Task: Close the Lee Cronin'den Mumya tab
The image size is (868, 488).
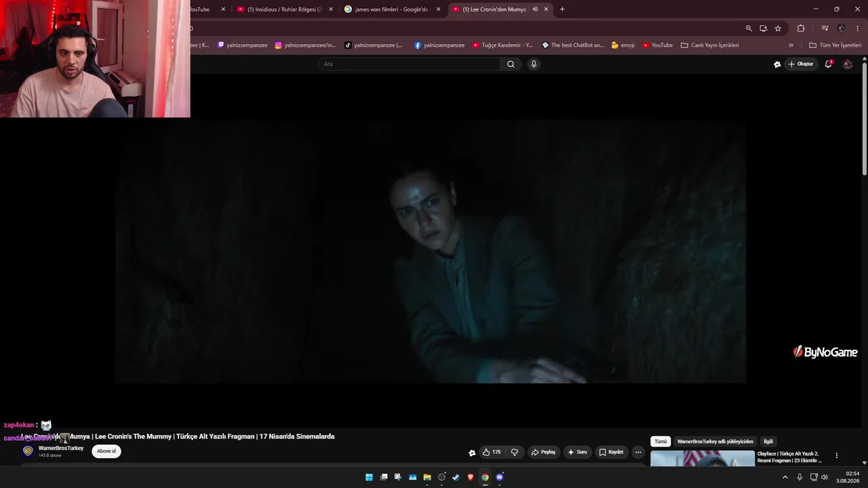Action: 546,9
